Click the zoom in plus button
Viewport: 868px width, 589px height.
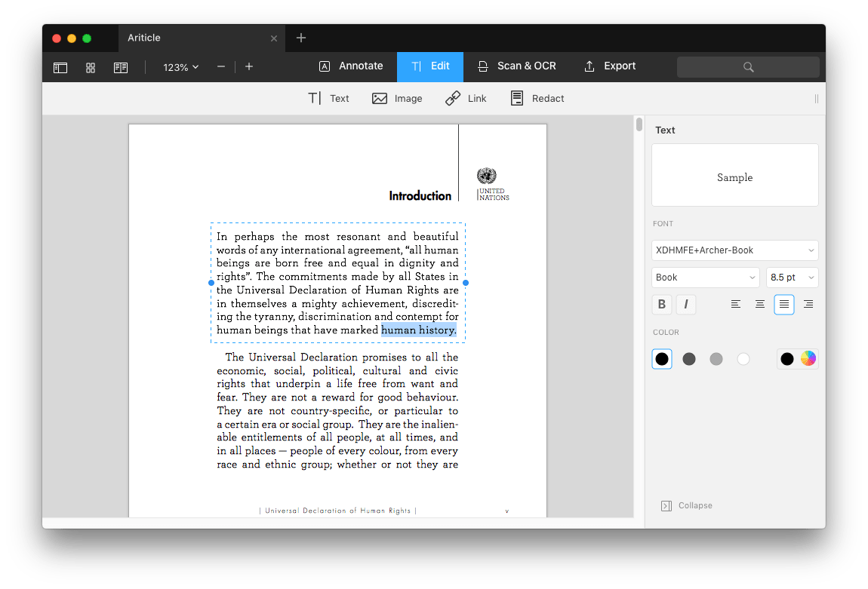(x=249, y=66)
